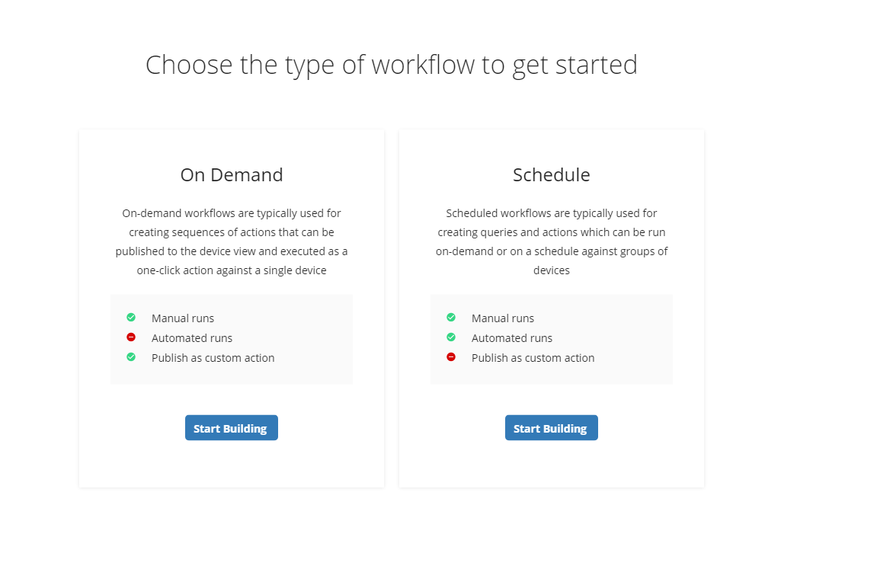Click "Manual runs" label in On Demand card
877x588 pixels.
point(183,318)
